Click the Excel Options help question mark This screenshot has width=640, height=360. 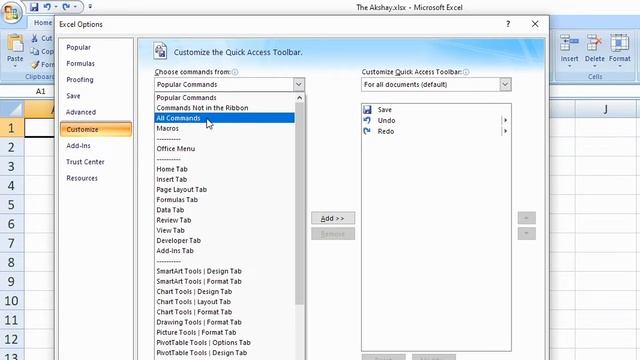point(508,24)
